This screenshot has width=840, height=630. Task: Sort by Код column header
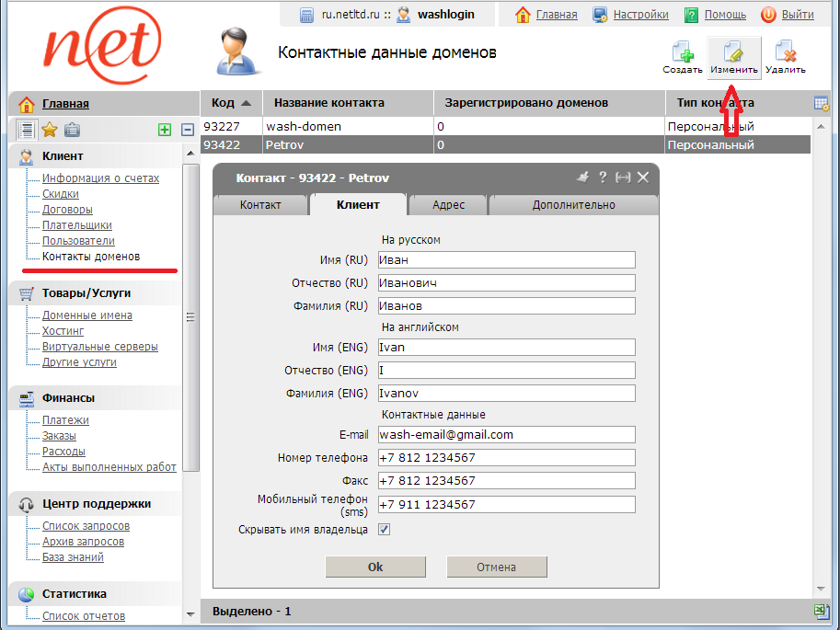click(231, 103)
